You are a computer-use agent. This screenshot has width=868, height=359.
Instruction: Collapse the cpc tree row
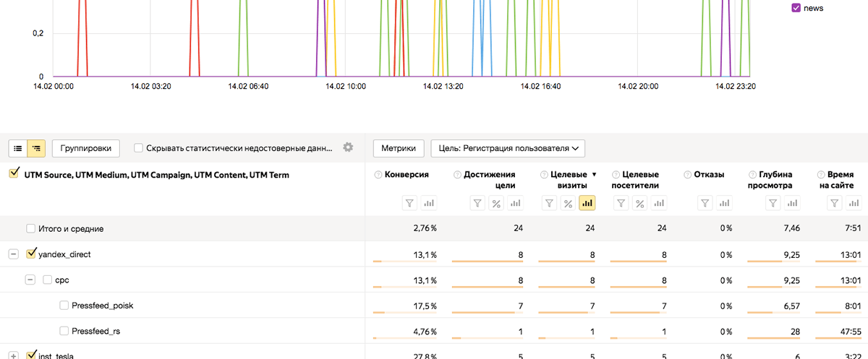(30, 280)
